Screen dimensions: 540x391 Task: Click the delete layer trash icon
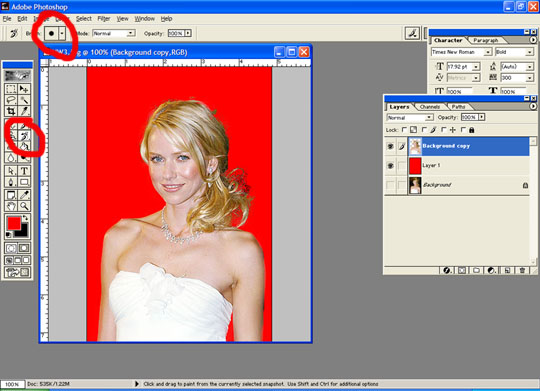point(522,270)
